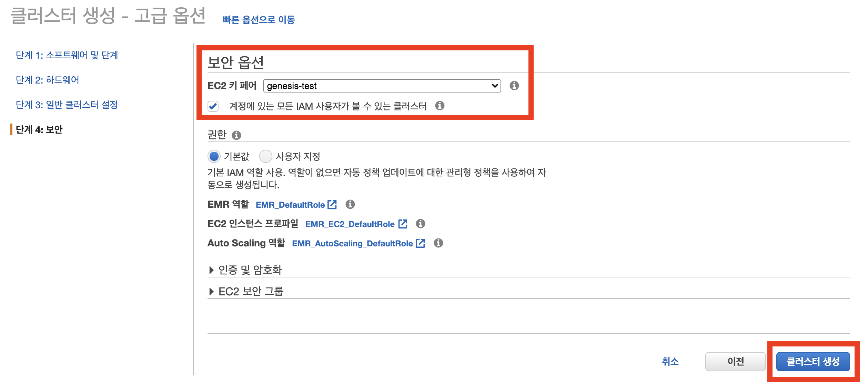The image size is (868, 392).
Task: Select the 기본값 radio button
Action: [x=214, y=156]
